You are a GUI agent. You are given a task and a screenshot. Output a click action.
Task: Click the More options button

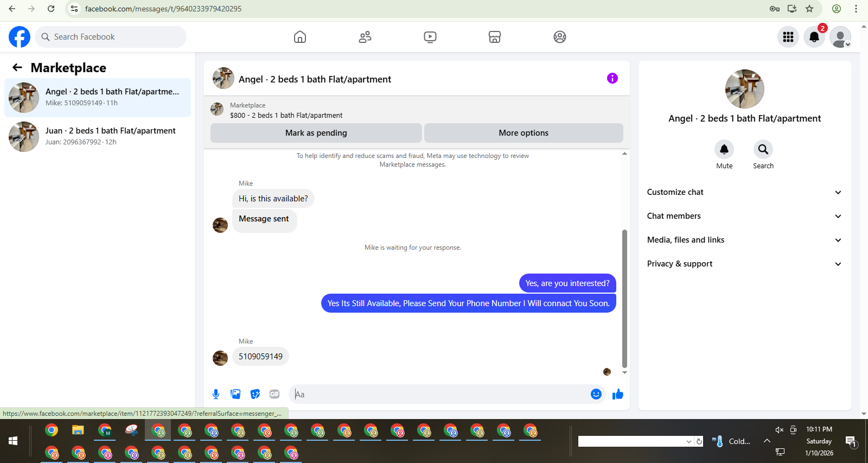[524, 133]
